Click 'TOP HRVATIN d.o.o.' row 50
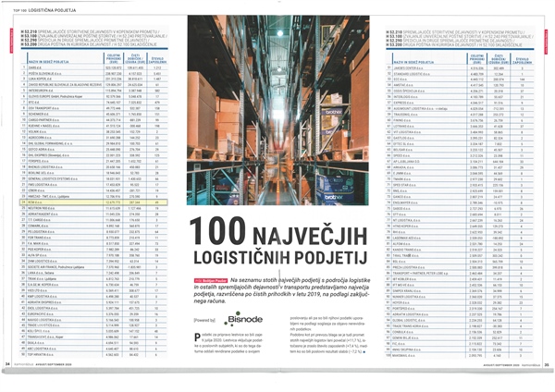This screenshot has height=392, width=555. 93,354
